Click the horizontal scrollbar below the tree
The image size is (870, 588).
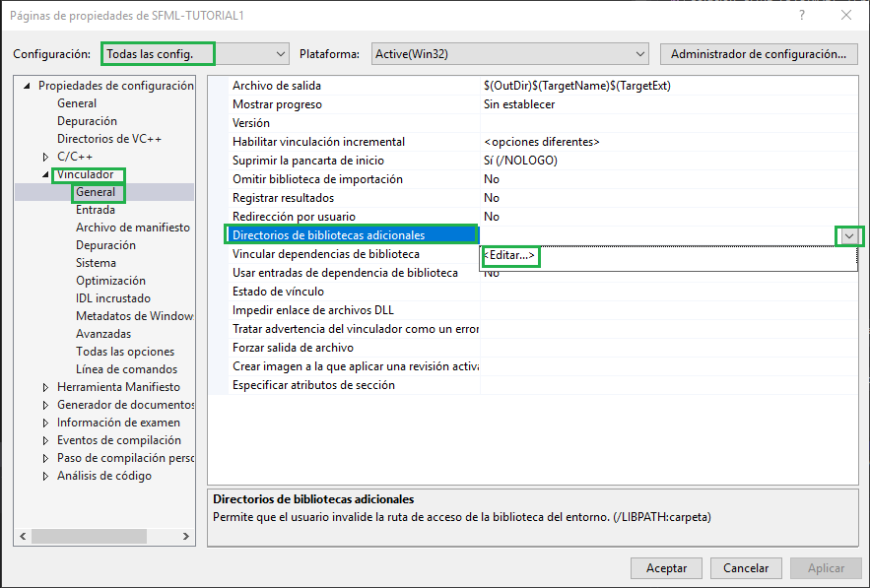point(90,536)
